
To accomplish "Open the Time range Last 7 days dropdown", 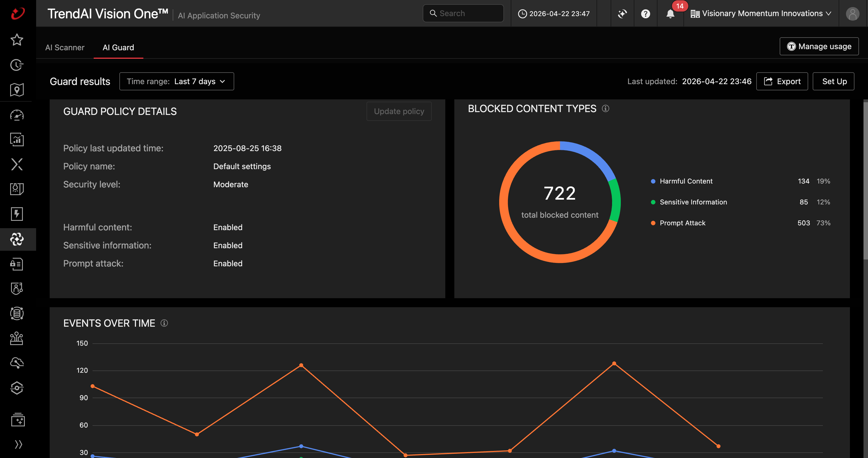I will [177, 81].
